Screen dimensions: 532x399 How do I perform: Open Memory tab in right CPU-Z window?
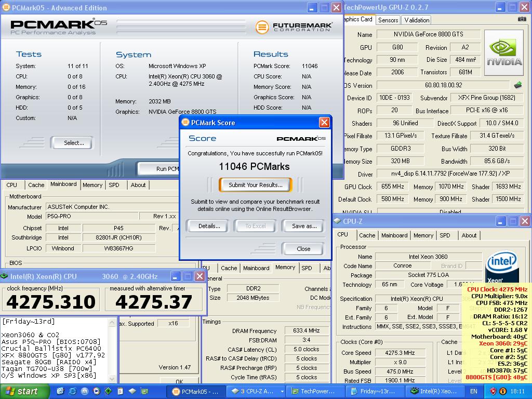tap(423, 235)
